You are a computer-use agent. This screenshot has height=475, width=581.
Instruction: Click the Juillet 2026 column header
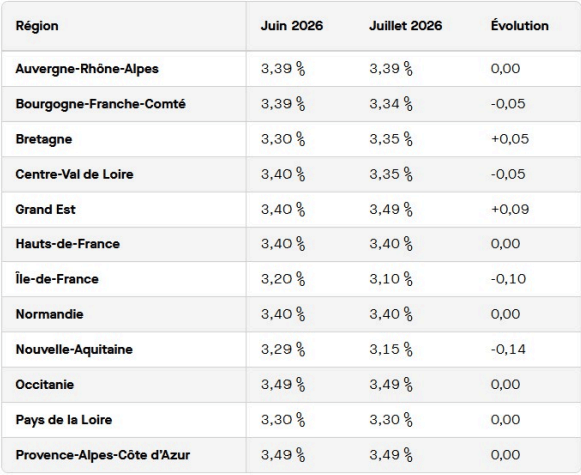tap(406, 26)
